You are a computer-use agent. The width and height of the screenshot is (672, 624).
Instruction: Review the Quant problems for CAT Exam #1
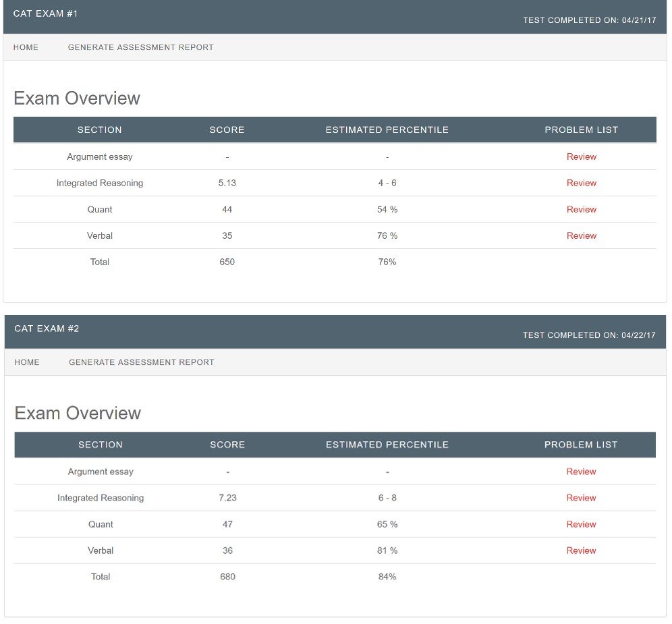point(581,209)
